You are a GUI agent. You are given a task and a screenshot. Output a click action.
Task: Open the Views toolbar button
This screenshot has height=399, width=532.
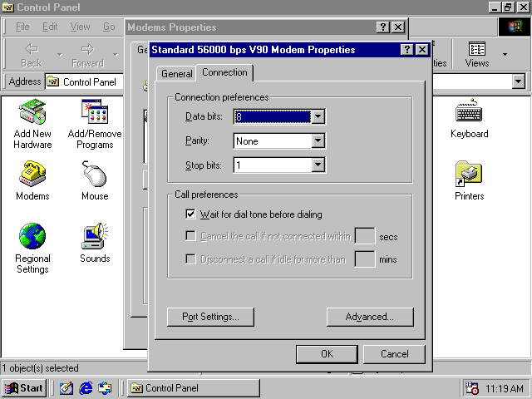pos(476,54)
